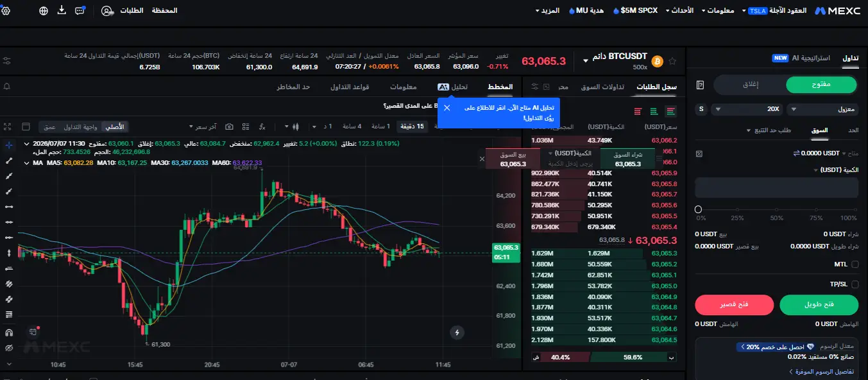Click the globe language icon

[x=44, y=11]
